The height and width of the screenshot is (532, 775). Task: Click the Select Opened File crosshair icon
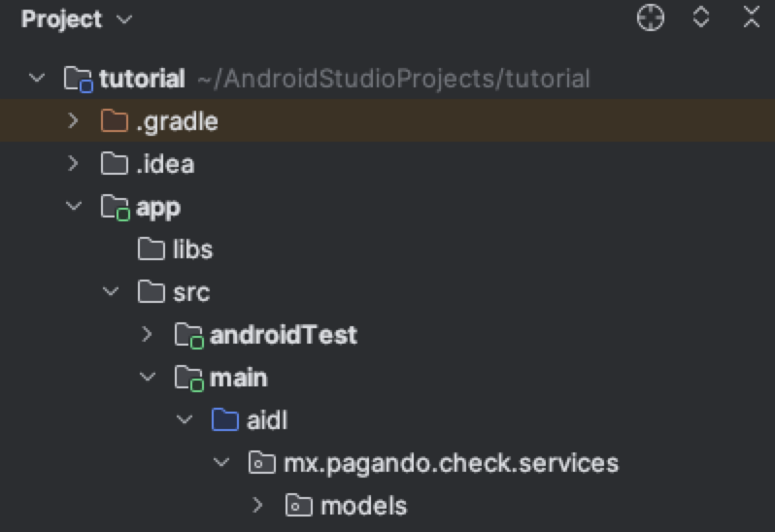tap(650, 18)
